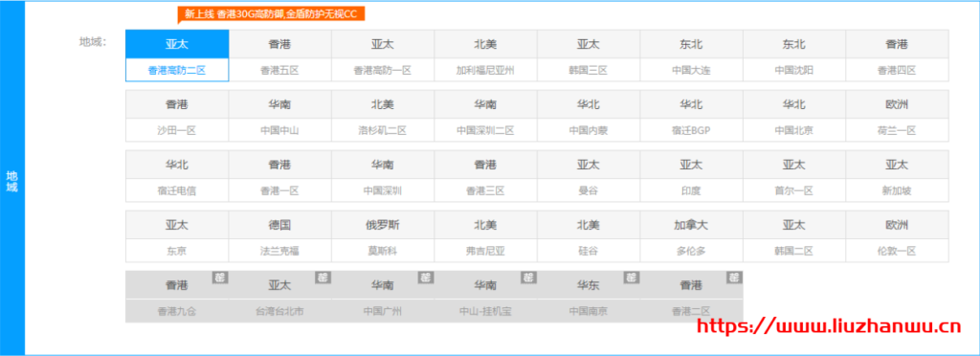Open the orange 香港30G高防御 announcement banner

tap(271, 14)
